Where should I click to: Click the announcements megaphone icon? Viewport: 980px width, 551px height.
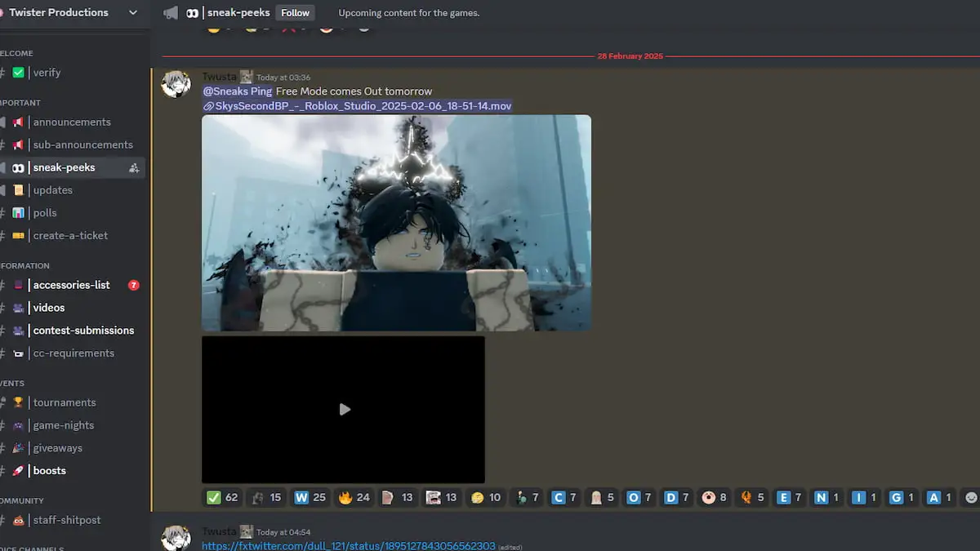tap(18, 122)
